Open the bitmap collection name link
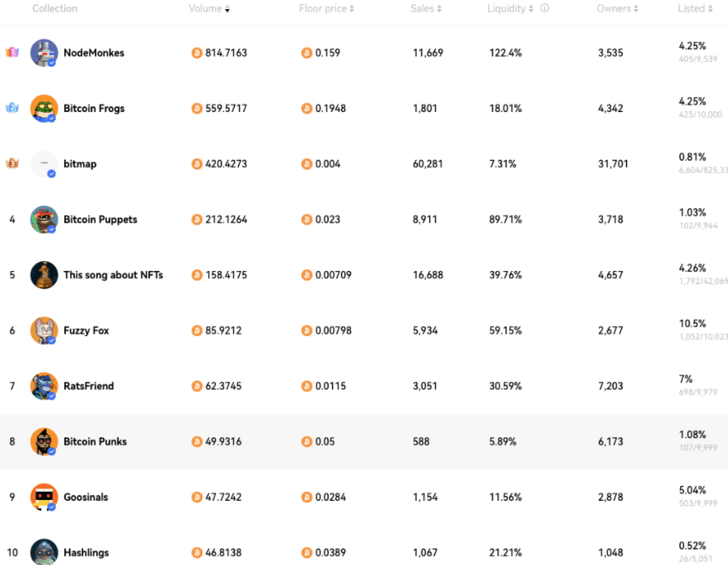 (x=80, y=164)
